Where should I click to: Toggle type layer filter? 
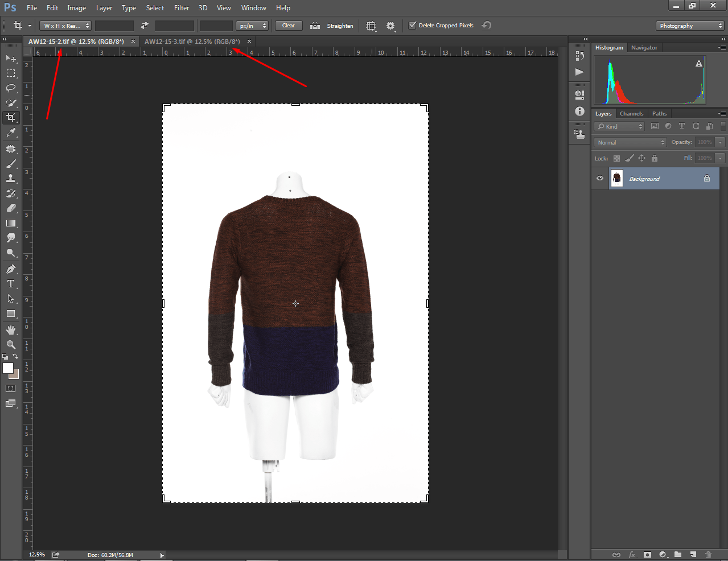[682, 126]
